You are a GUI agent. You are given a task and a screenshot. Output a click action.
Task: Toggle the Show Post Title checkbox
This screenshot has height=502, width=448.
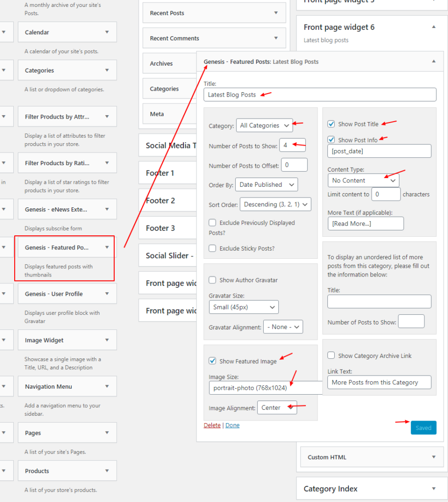331,124
